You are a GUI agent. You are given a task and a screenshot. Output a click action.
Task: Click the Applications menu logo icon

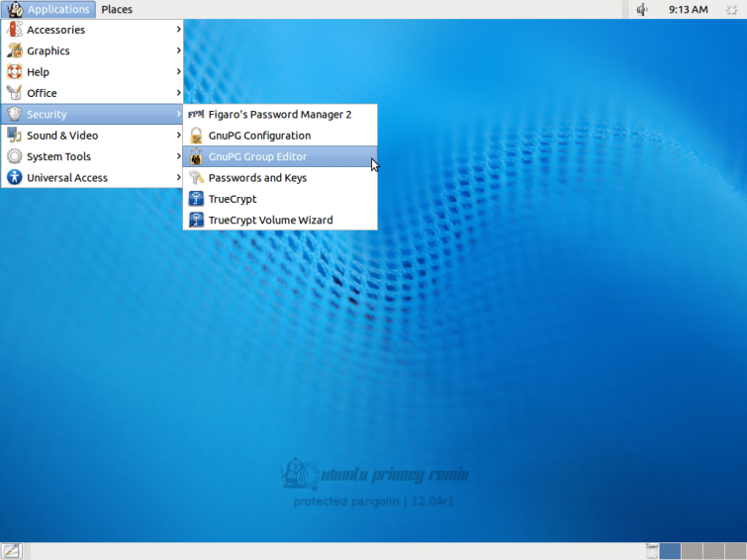[x=15, y=9]
